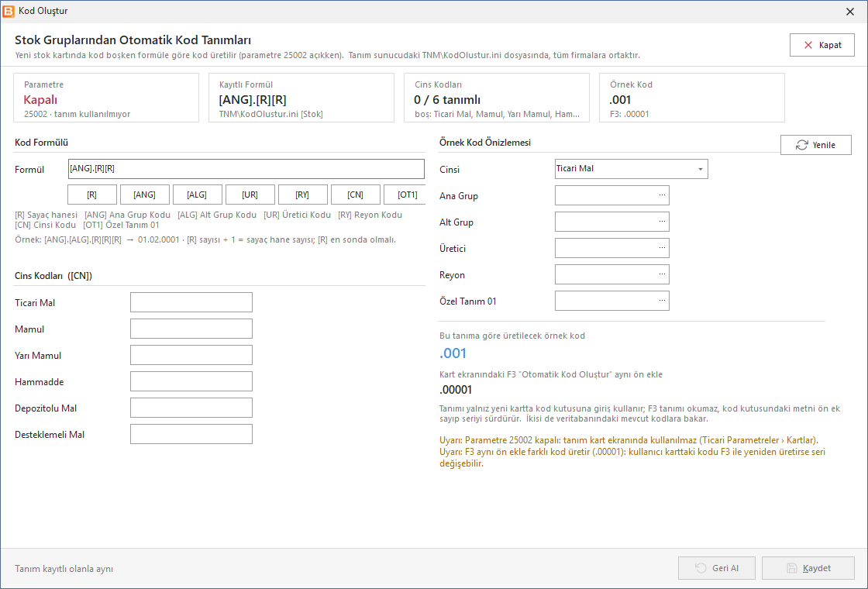Click the Desteklemeli Mal code field

[191, 434]
